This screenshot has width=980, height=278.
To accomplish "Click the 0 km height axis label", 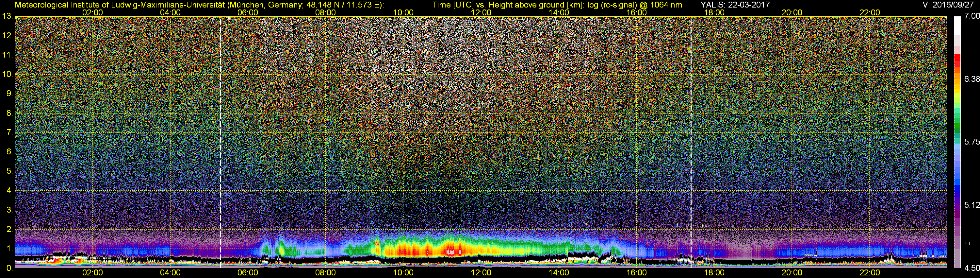I will point(9,268).
